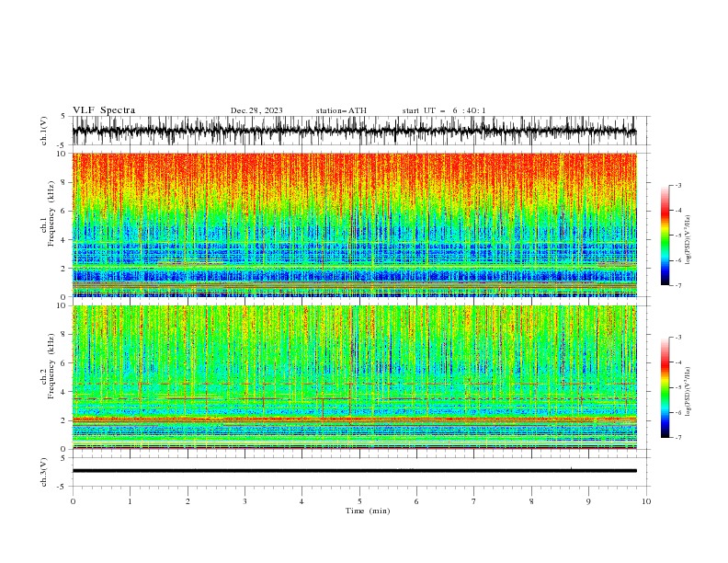
Task: Click the 'start UT = 6 :40: 1' text
Action: 444,110
